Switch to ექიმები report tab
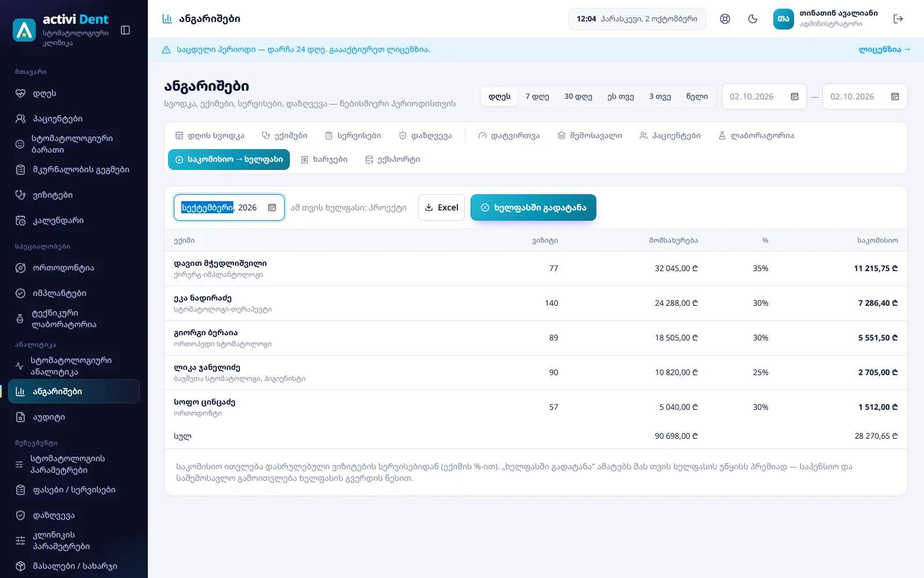 click(285, 136)
